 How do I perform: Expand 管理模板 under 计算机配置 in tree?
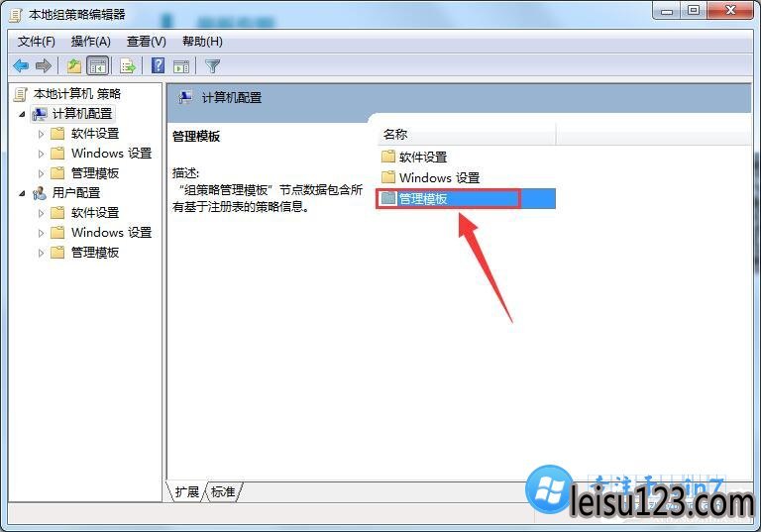click(x=42, y=173)
